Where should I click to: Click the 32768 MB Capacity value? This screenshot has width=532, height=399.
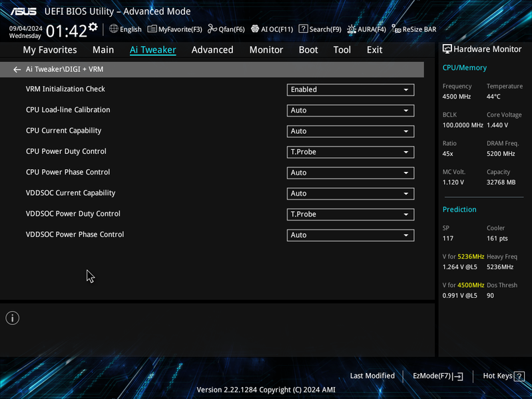click(x=501, y=183)
